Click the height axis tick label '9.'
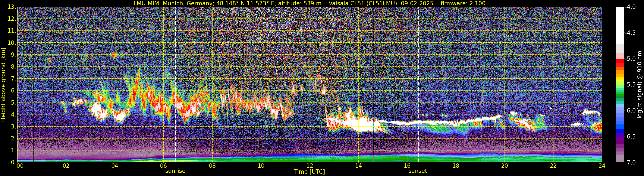Image resolution: width=644 pixels, height=176 pixels. [x=13, y=55]
